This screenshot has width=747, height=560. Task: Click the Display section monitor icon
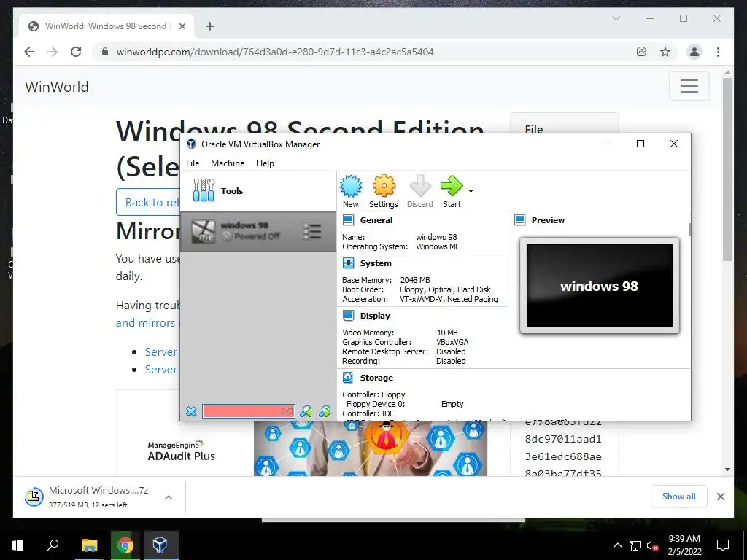click(349, 315)
